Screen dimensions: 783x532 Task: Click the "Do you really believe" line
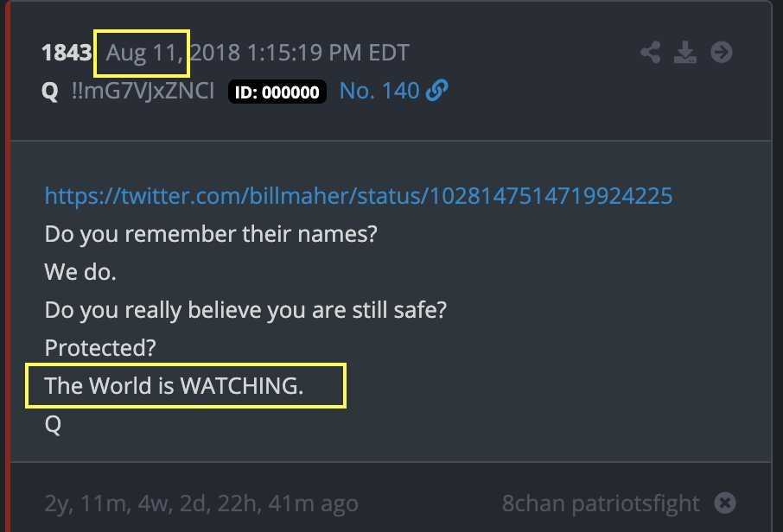[x=245, y=310]
